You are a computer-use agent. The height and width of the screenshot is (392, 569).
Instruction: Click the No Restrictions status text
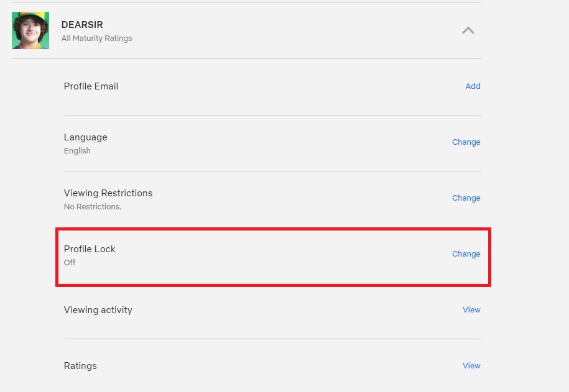point(93,207)
